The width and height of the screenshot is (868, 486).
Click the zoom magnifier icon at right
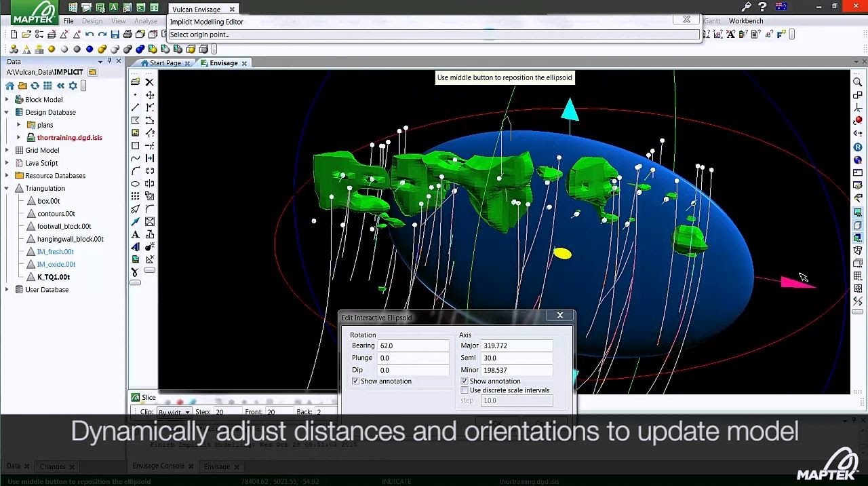858,82
